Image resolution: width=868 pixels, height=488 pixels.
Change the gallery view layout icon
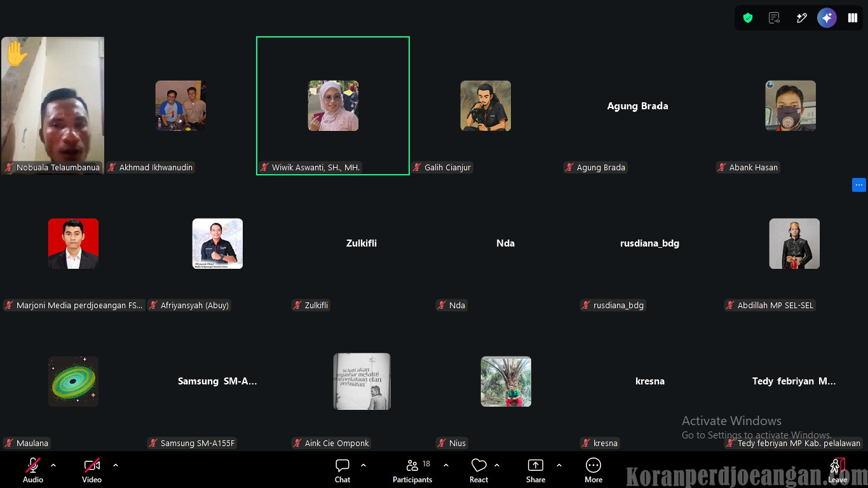[x=853, y=18]
